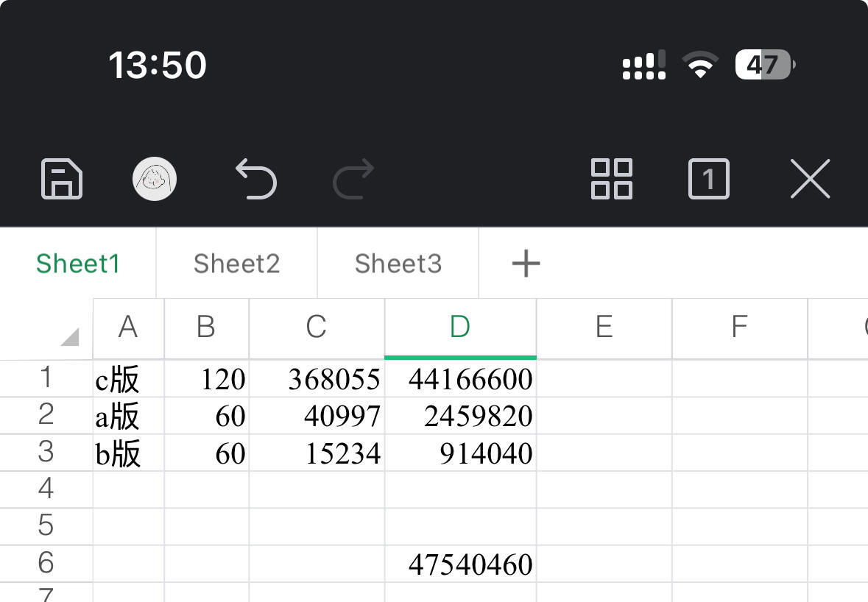
Task: Select cell with value 2459820
Action: [x=461, y=416]
